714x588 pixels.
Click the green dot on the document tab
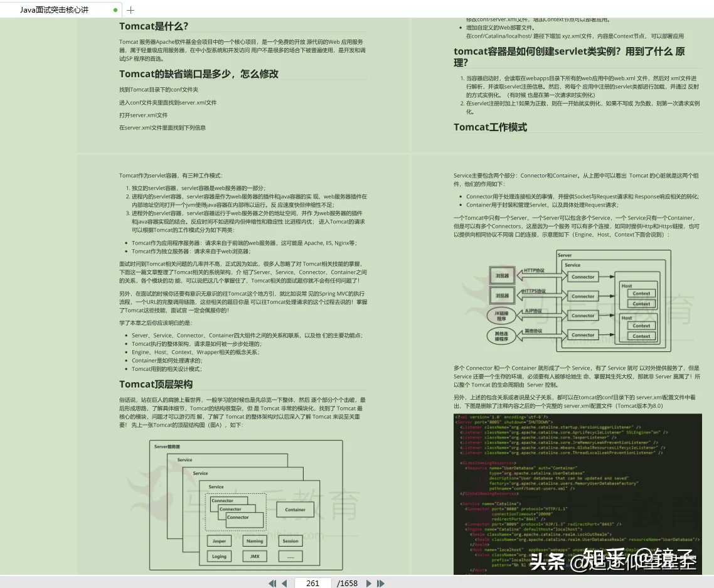[x=115, y=10]
